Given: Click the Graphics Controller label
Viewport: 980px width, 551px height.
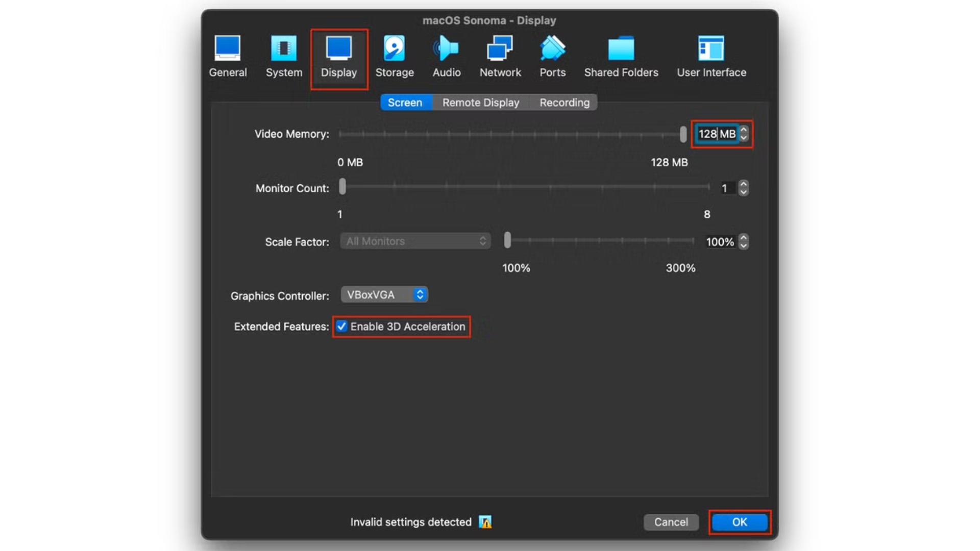Looking at the screenshot, I should pos(280,296).
